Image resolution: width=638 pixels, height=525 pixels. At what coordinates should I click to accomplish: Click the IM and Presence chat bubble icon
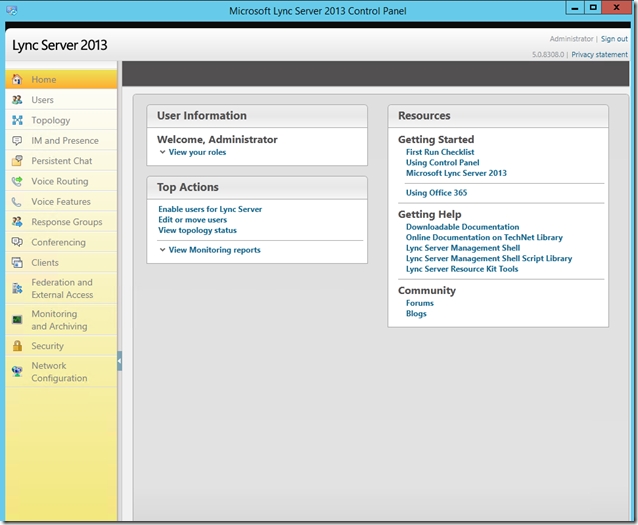(17, 140)
